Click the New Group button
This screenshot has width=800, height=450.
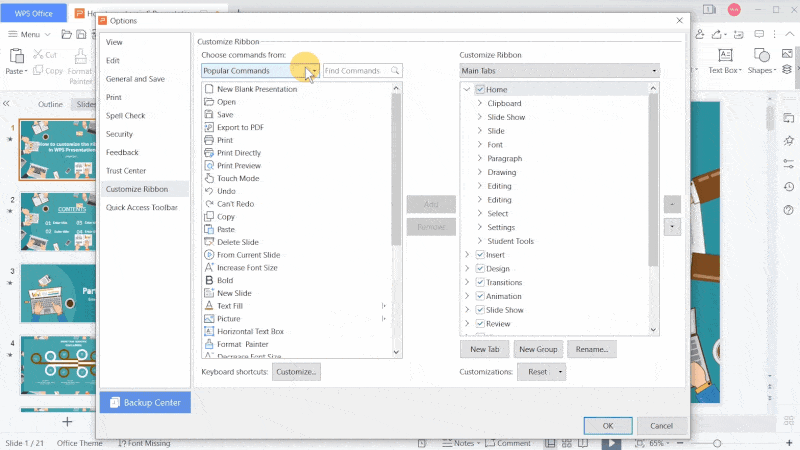pyautogui.click(x=538, y=349)
